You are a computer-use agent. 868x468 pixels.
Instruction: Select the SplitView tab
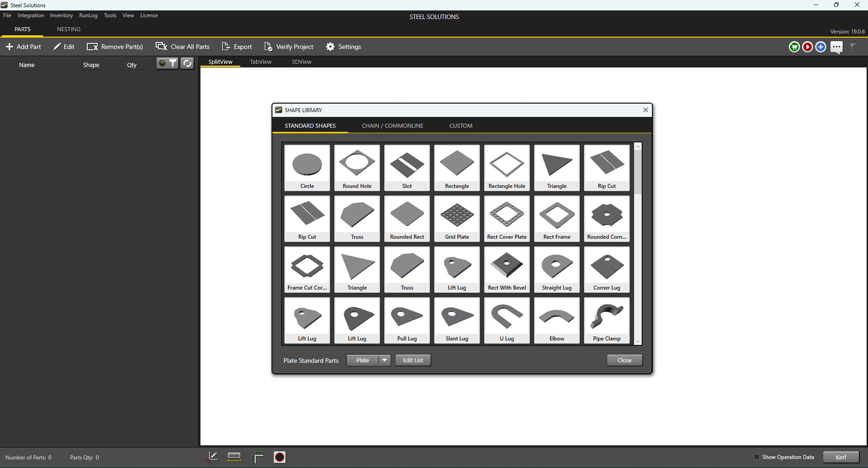(220, 62)
